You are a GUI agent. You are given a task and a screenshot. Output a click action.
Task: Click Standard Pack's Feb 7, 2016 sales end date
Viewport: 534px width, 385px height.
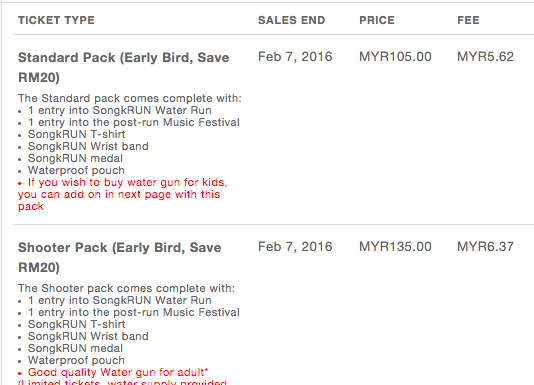[295, 57]
